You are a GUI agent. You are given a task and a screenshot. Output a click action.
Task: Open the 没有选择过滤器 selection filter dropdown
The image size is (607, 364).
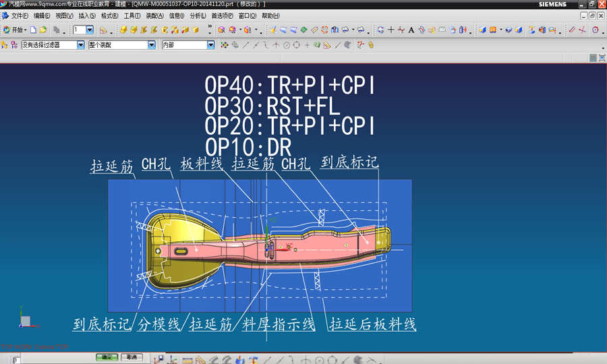81,45
